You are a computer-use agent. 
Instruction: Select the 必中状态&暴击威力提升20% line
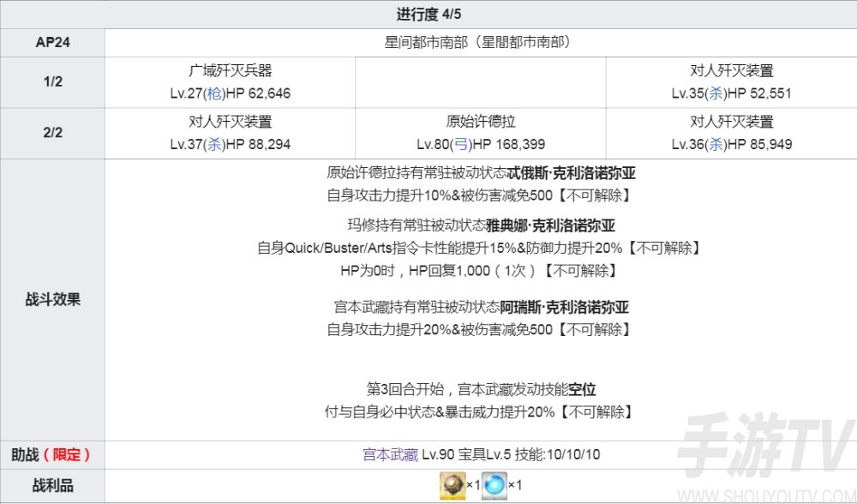(479, 411)
